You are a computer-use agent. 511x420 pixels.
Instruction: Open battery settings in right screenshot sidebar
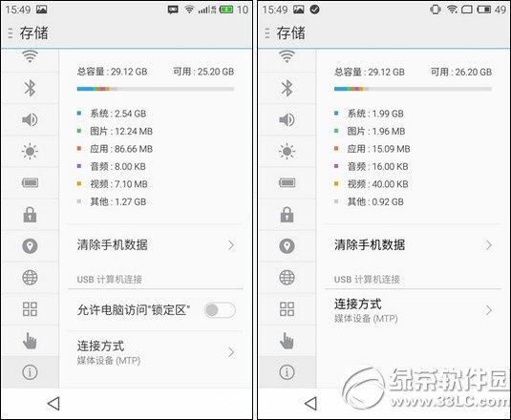(287, 182)
